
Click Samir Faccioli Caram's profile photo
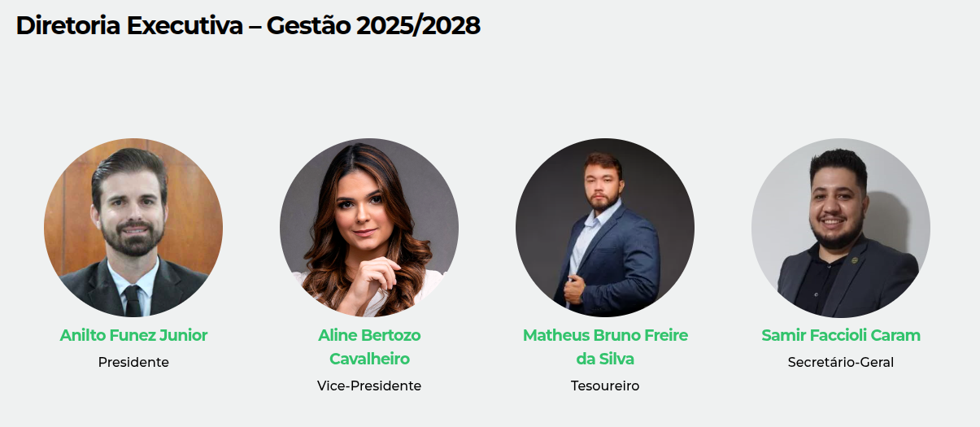(841, 228)
